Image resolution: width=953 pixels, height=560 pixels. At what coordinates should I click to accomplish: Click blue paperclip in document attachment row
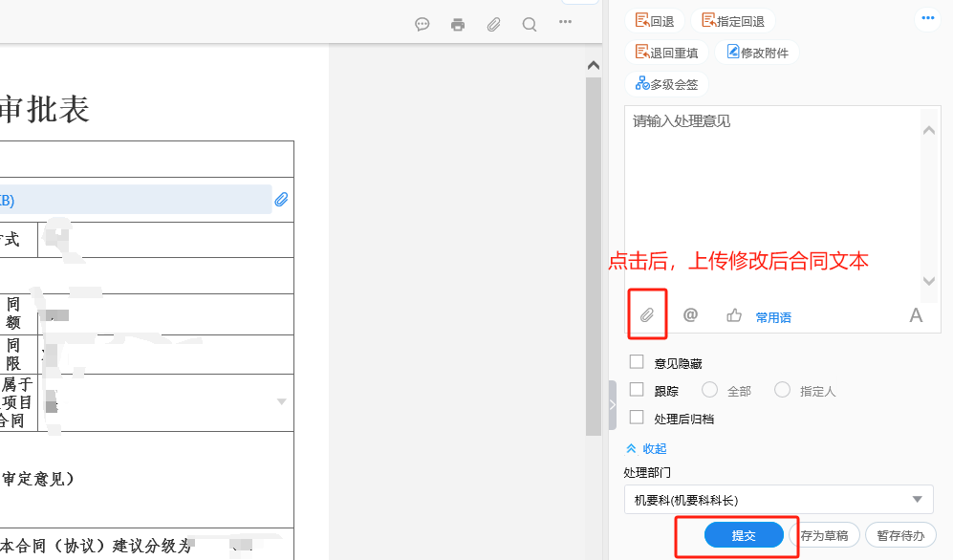pos(281,200)
